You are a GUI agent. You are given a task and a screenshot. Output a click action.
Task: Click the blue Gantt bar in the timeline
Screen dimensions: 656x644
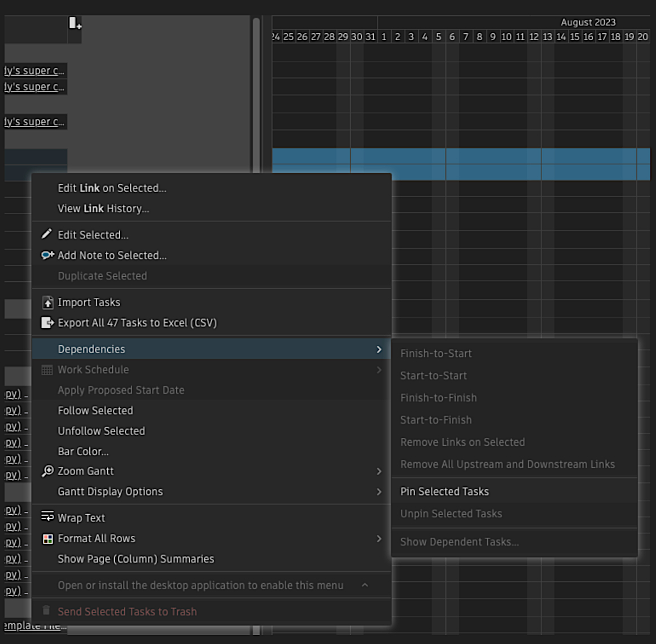point(452,164)
